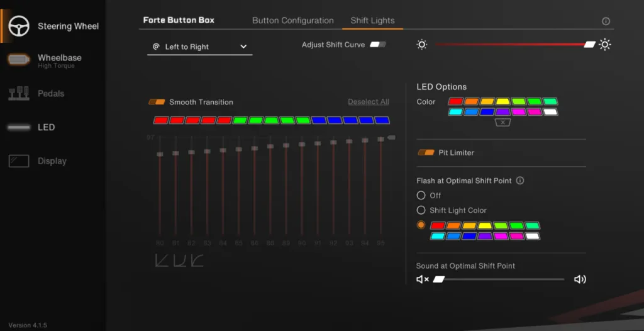Disable the Smooth Transition toggle

point(157,102)
